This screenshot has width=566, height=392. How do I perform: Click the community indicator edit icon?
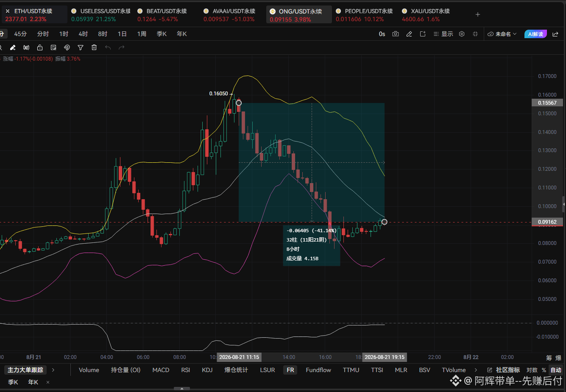point(490,370)
